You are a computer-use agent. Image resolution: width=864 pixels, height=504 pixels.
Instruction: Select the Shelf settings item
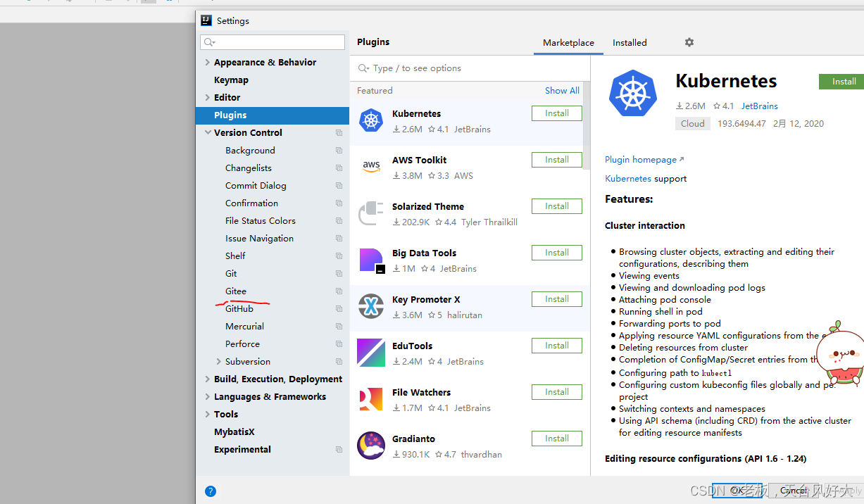pos(235,256)
